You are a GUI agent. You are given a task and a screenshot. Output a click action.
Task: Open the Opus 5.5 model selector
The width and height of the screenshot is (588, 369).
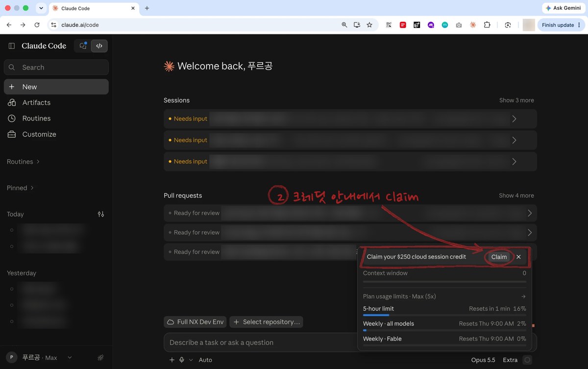click(x=483, y=360)
